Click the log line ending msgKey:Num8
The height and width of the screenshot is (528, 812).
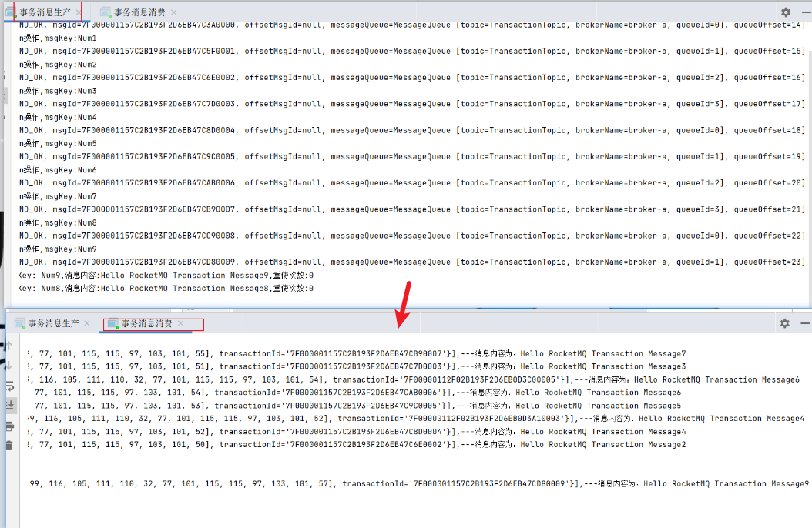[x=58, y=223]
